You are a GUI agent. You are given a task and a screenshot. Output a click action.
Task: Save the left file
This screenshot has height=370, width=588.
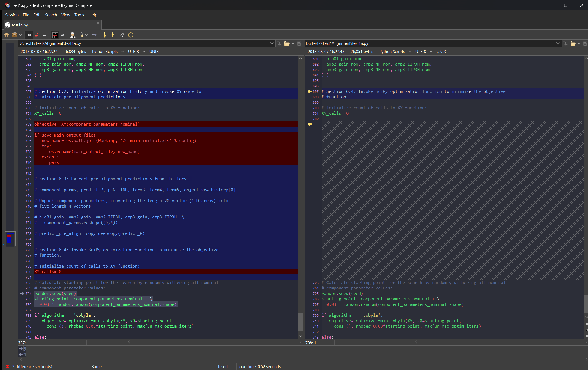[x=299, y=43]
